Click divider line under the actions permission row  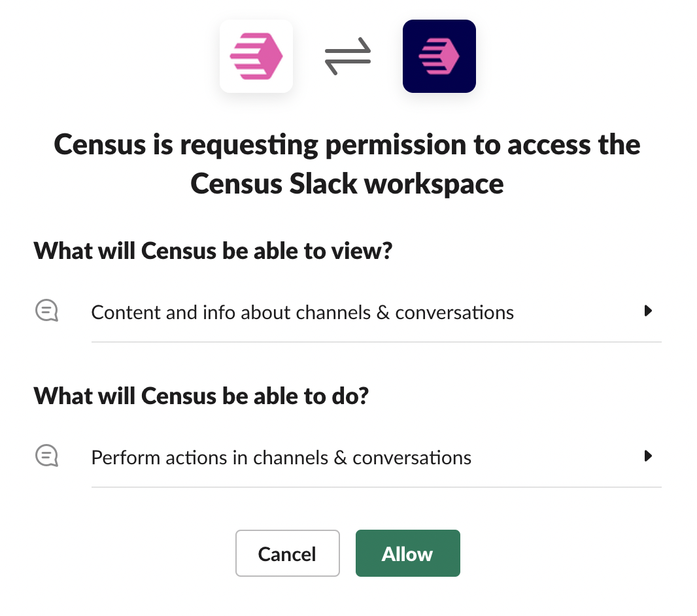376,487
